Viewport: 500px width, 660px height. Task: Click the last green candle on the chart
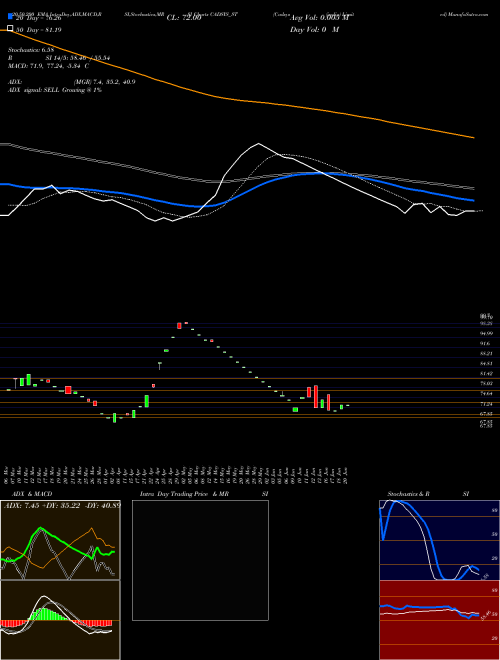(x=348, y=405)
